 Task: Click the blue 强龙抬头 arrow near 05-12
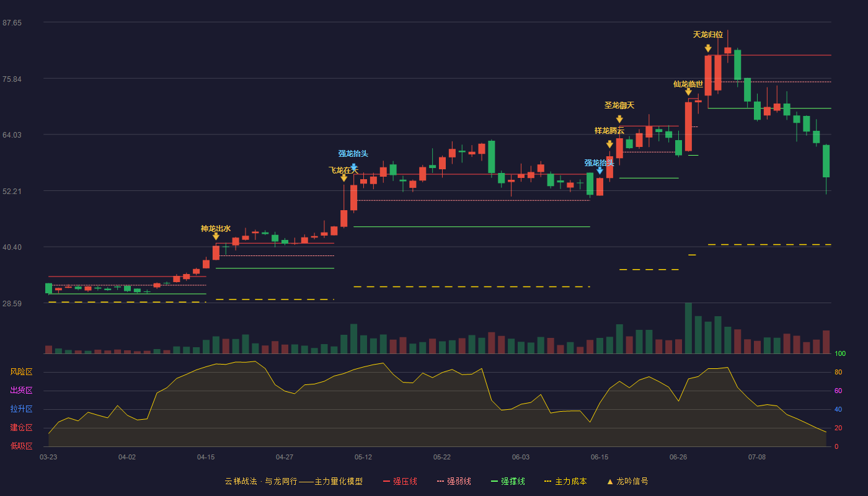(x=354, y=167)
